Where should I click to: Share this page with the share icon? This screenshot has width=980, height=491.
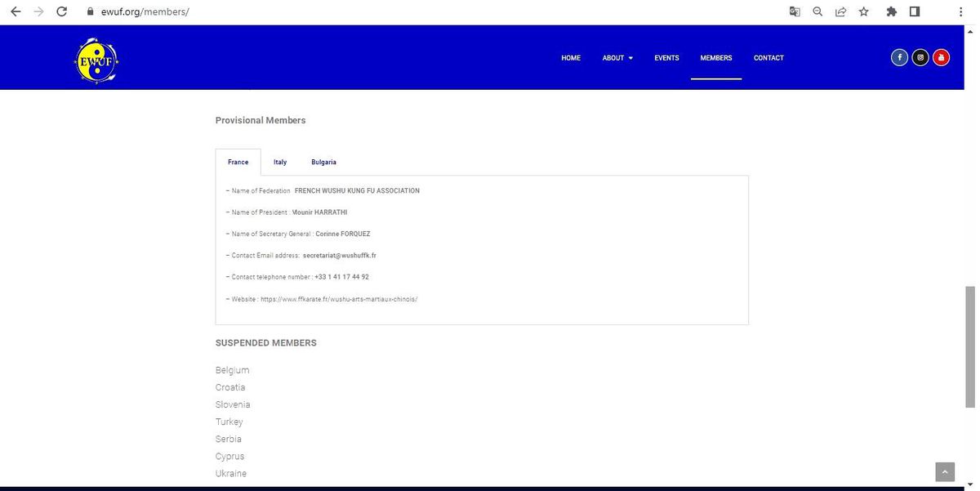point(840,11)
